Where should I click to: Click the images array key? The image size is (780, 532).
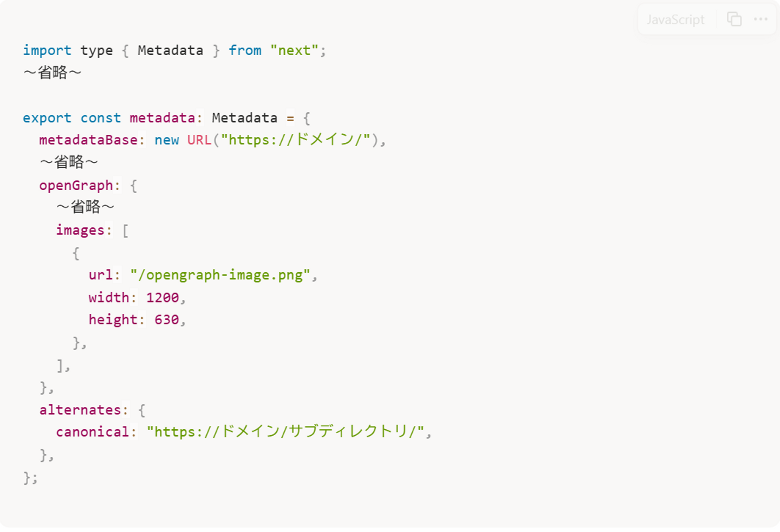pyautogui.click(x=80, y=231)
